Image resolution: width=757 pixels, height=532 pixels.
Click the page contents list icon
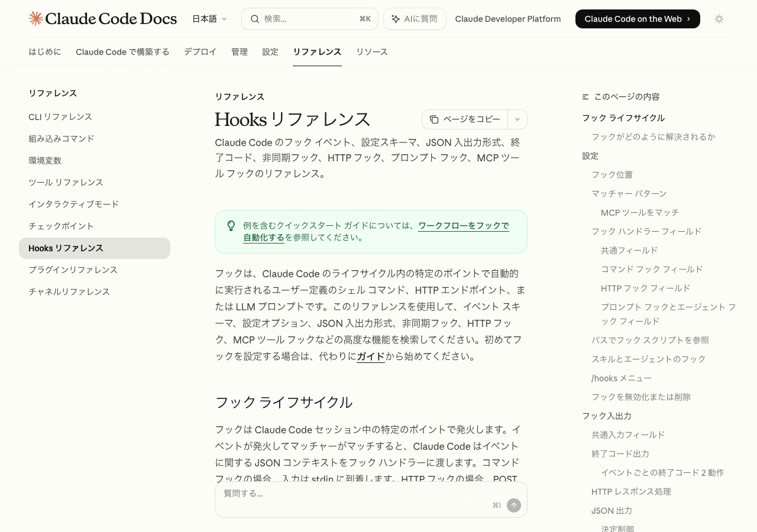[585, 97]
